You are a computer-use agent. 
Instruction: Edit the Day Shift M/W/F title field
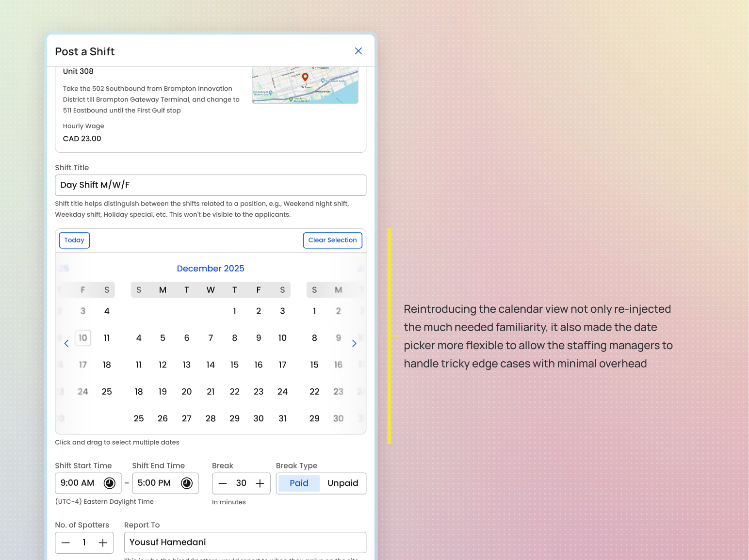point(211,185)
